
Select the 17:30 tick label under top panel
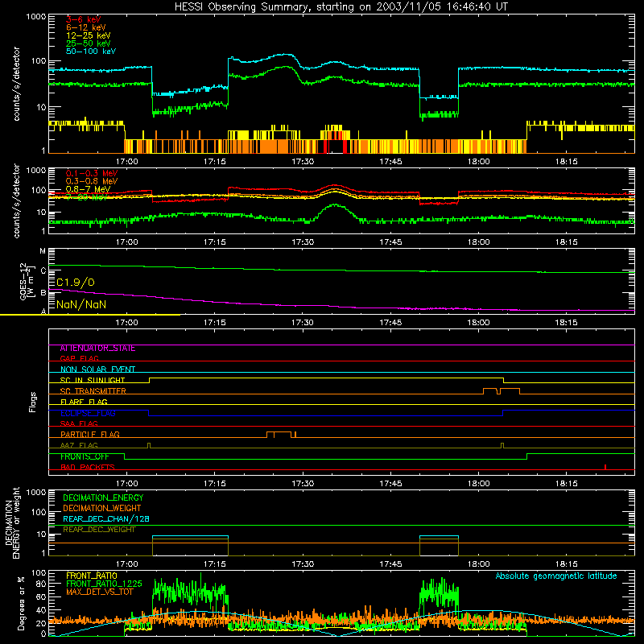(x=303, y=162)
